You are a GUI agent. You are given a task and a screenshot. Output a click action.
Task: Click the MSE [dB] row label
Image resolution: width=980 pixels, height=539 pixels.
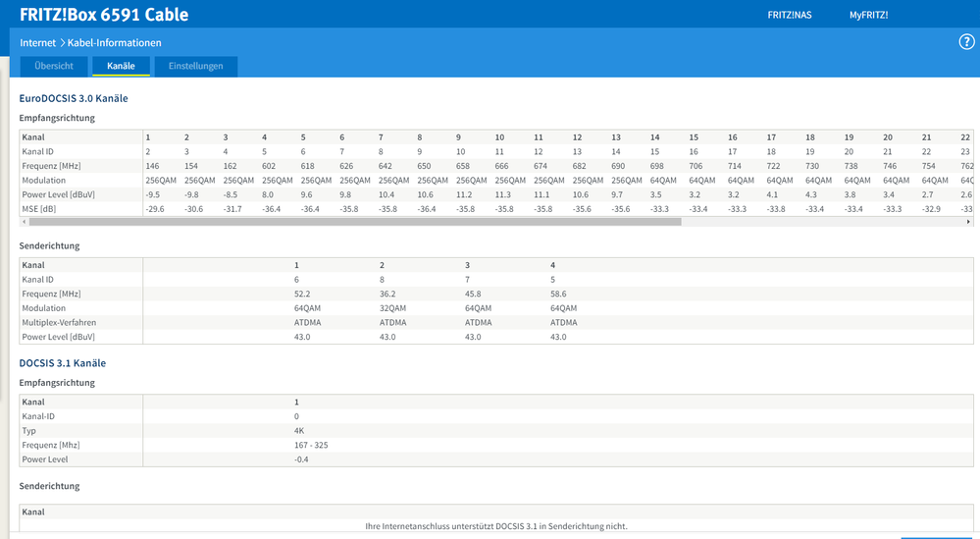coord(39,209)
